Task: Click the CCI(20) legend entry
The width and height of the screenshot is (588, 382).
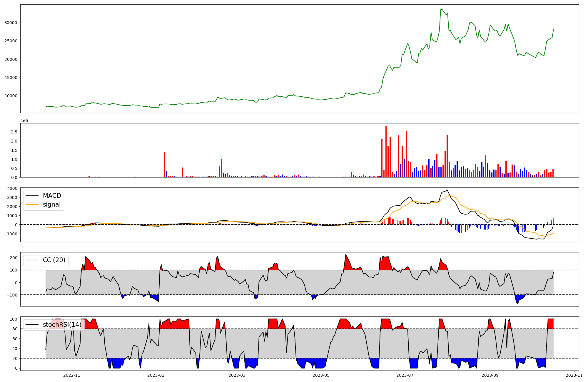Action: coord(54,260)
